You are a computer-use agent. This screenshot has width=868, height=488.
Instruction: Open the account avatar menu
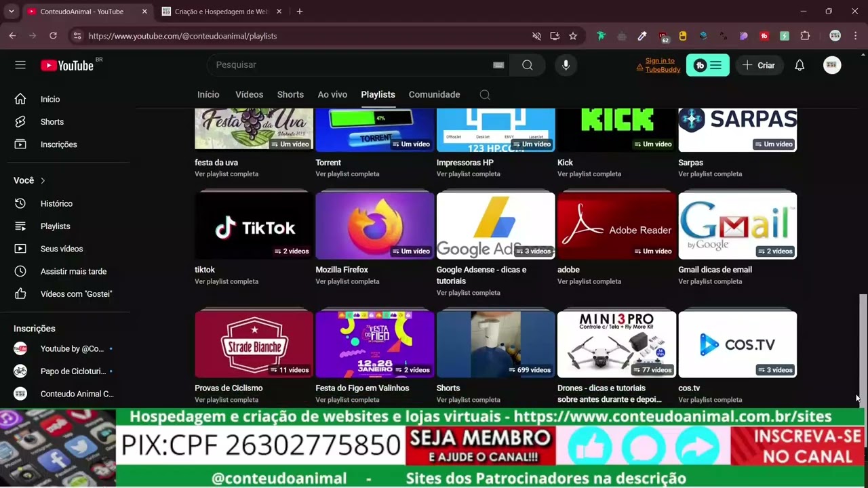coord(832,65)
